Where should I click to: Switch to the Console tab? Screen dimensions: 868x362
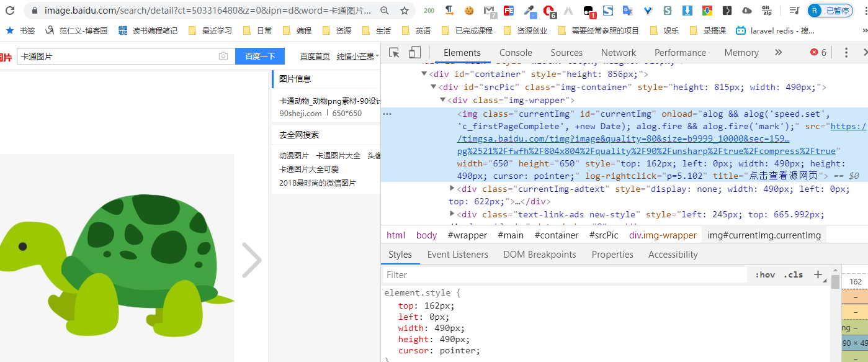pos(516,53)
